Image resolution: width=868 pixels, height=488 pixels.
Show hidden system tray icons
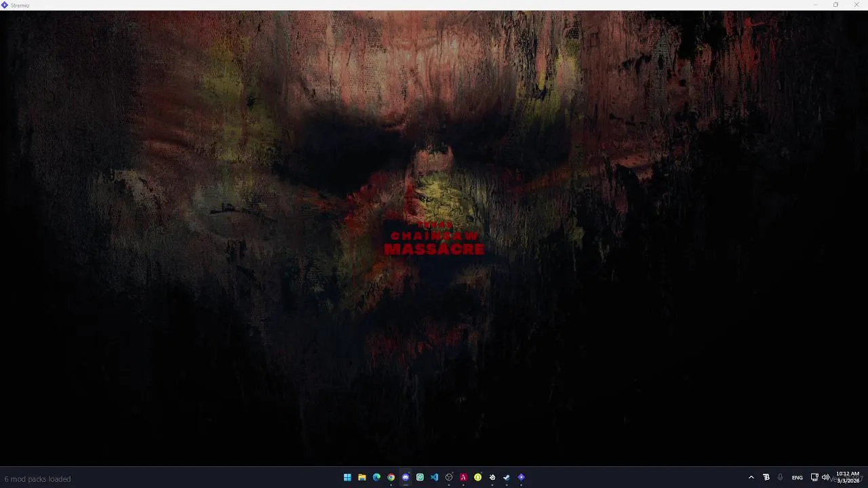751,477
